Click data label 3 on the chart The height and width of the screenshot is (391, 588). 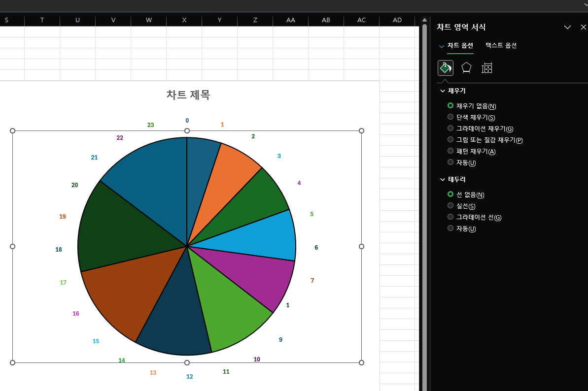coord(279,156)
